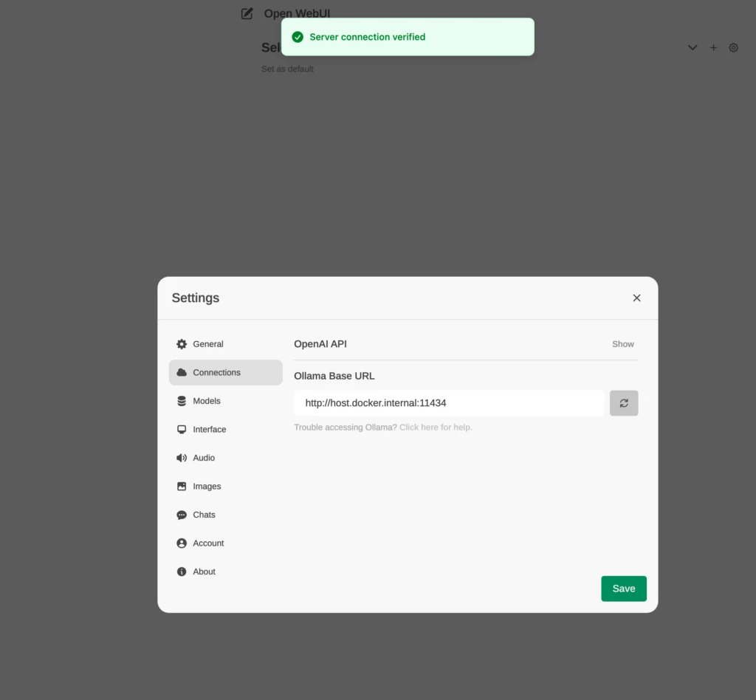Image resolution: width=756 pixels, height=700 pixels.
Task: Click the 'Server connection verified' notification
Action: coord(408,37)
